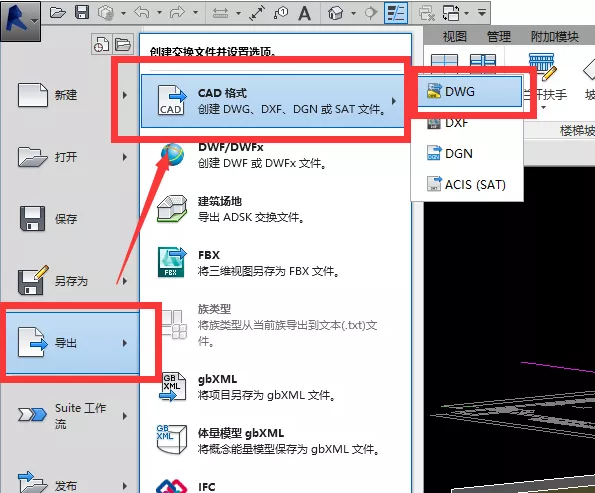The width and height of the screenshot is (595, 493).
Task: Choose DWG from the CAD submenu
Action: click(x=470, y=91)
